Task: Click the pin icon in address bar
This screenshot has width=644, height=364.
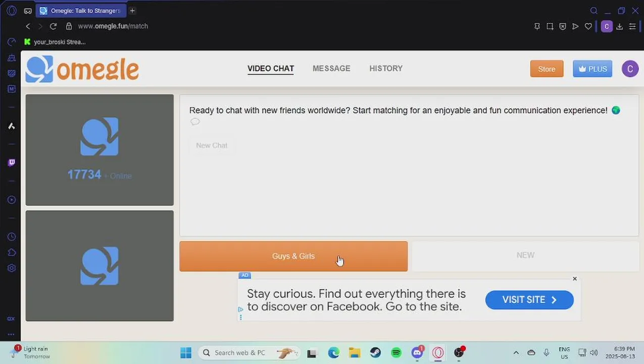Action: click(537, 26)
